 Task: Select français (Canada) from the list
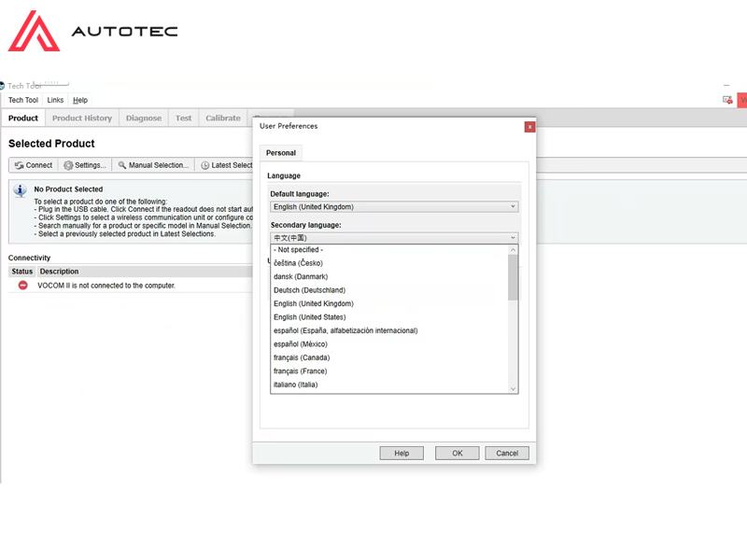point(389,357)
